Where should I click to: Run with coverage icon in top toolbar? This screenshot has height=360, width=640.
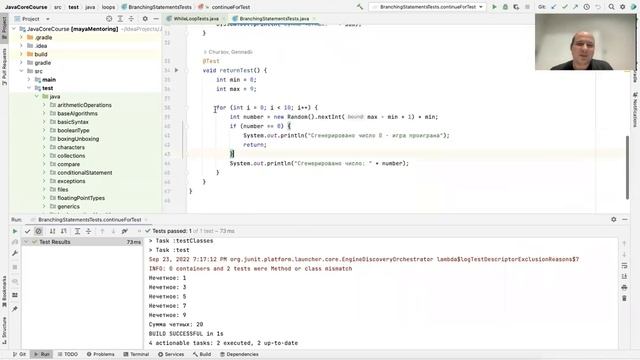click(516, 7)
